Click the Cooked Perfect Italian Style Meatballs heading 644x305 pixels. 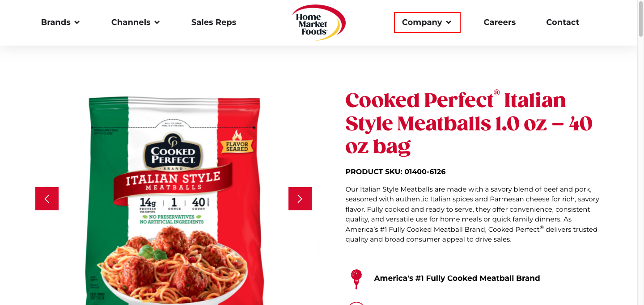pyautogui.click(x=469, y=123)
